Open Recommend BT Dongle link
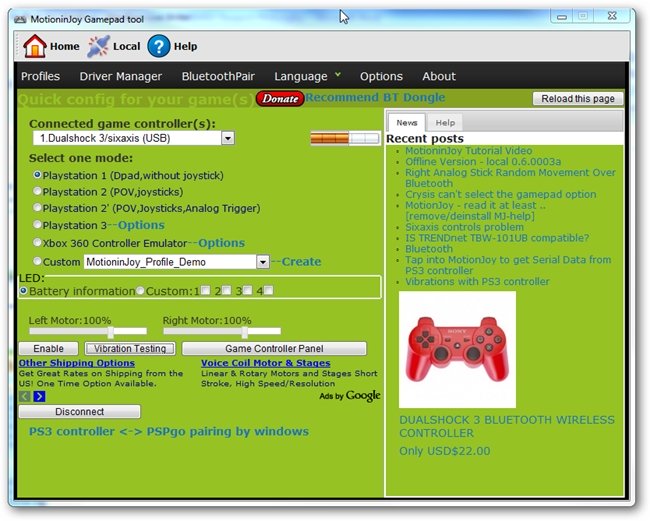 coord(375,97)
